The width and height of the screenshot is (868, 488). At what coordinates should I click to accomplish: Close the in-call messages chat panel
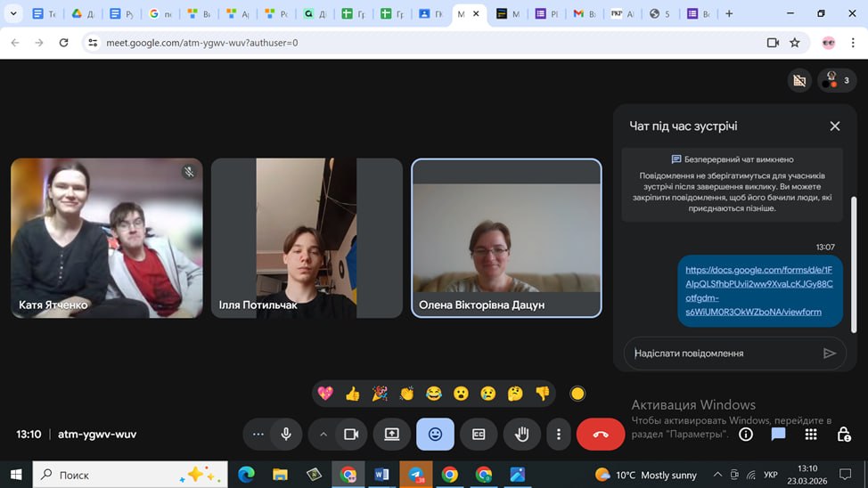pos(835,126)
